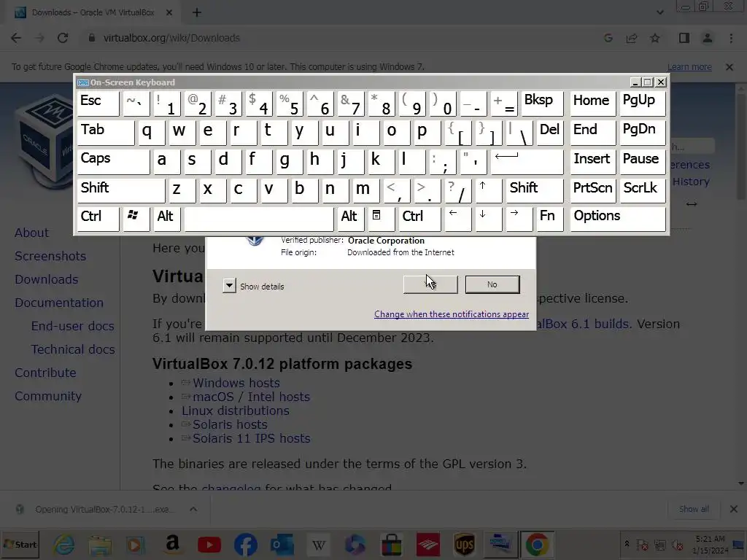Open the Amazon taskbar shortcut
This screenshot has height=560, width=747.
coord(172,545)
